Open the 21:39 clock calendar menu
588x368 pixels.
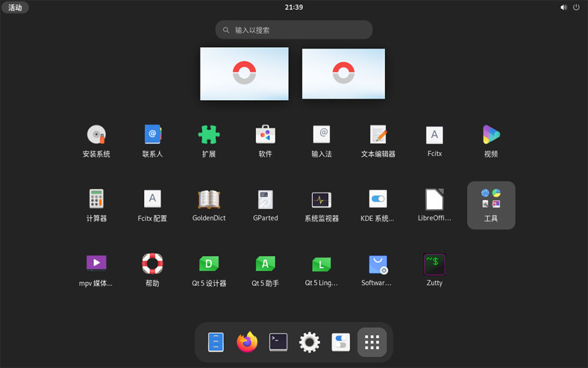click(x=293, y=7)
